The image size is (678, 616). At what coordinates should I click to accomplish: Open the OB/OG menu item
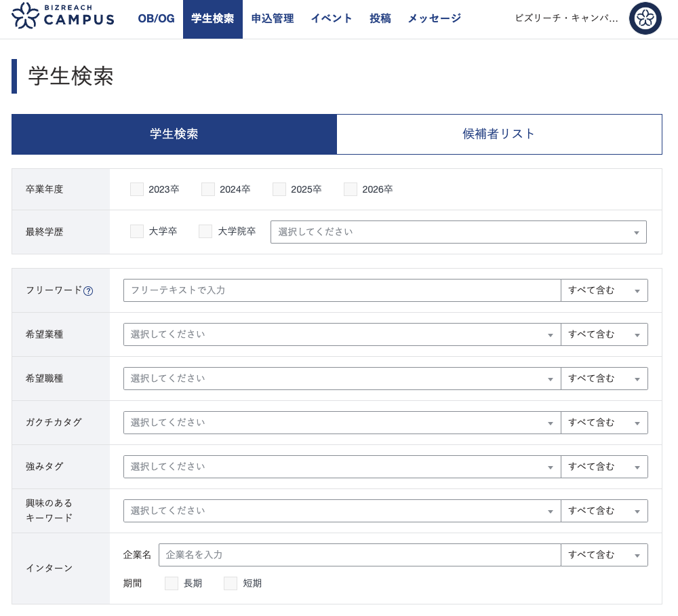pyautogui.click(x=156, y=19)
